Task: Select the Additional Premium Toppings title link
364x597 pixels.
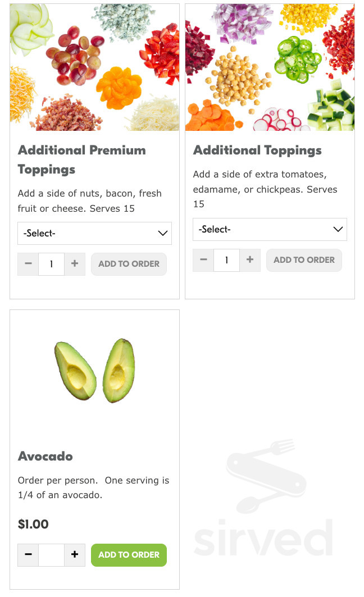Action: 82,159
